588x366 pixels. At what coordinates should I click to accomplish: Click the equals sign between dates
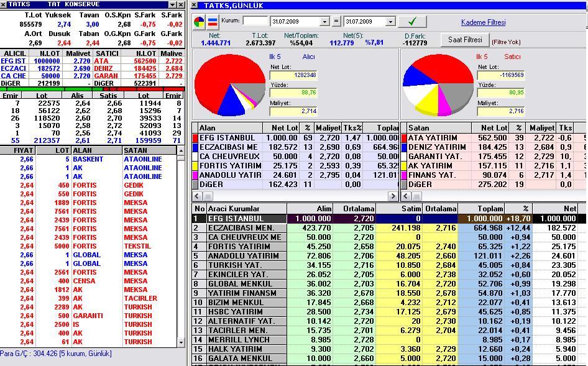[336, 21]
